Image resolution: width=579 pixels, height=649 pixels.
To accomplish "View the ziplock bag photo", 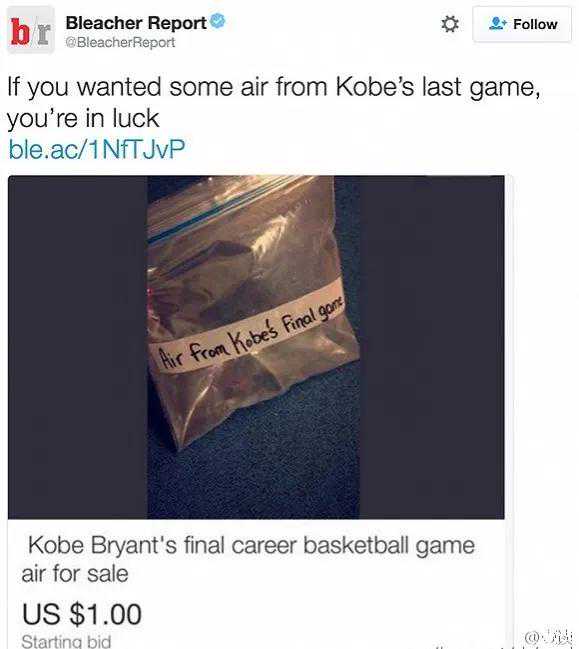I will click(x=253, y=347).
